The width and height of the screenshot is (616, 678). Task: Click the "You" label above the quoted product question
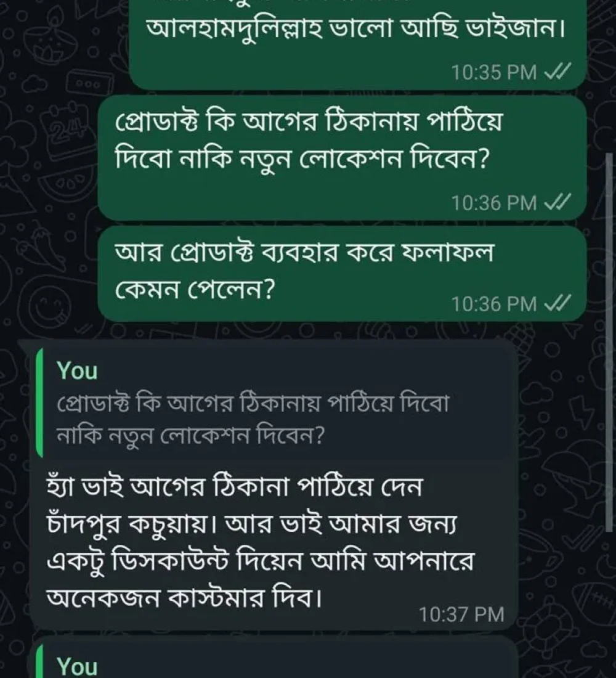[77, 371]
